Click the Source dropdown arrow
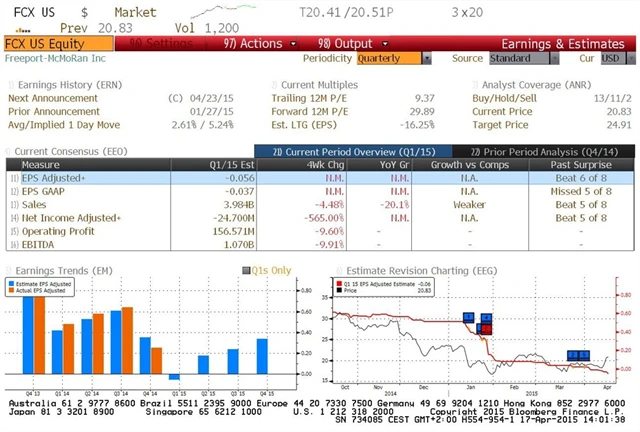The image size is (640, 432). tap(554, 58)
